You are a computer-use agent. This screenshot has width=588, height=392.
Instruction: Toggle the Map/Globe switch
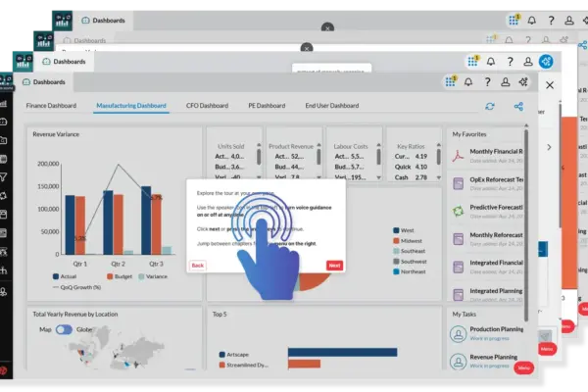pos(64,329)
